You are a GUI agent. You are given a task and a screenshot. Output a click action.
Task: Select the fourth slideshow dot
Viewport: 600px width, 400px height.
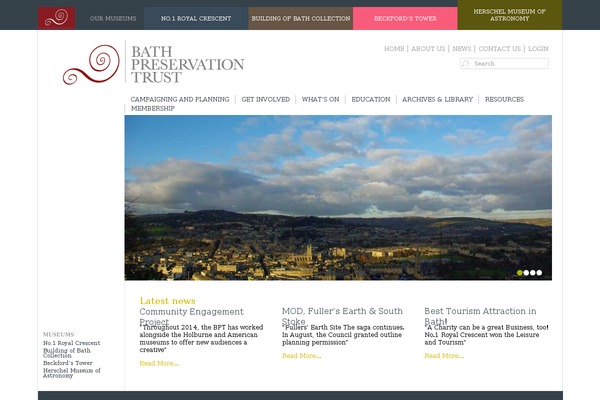pos(539,273)
